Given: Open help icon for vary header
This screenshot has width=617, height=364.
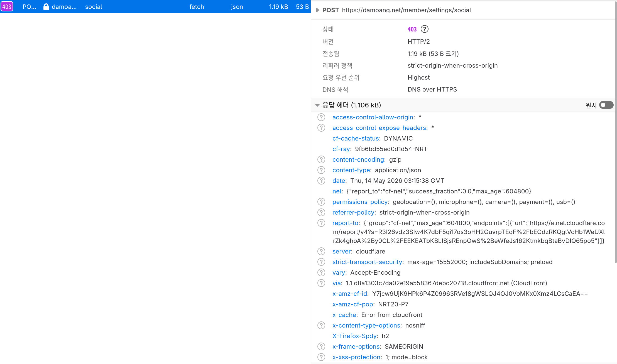Looking at the screenshot, I should coord(321,272).
